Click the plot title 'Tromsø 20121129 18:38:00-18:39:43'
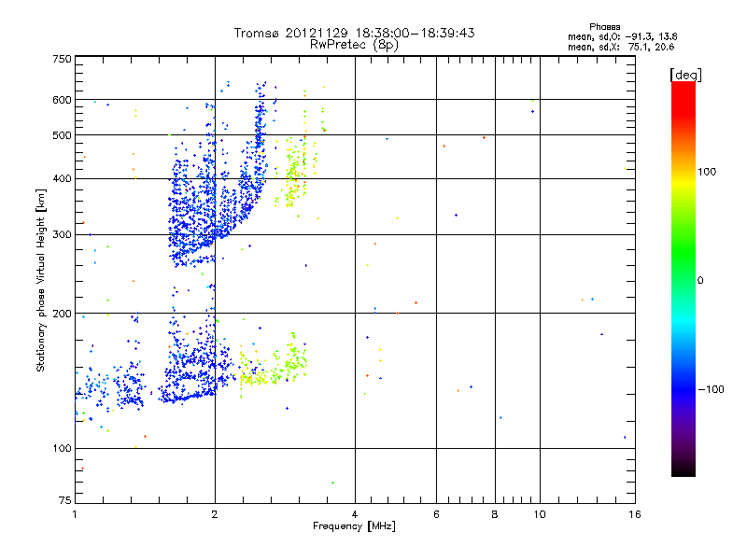Screen dimensions: 747x560 354,33
